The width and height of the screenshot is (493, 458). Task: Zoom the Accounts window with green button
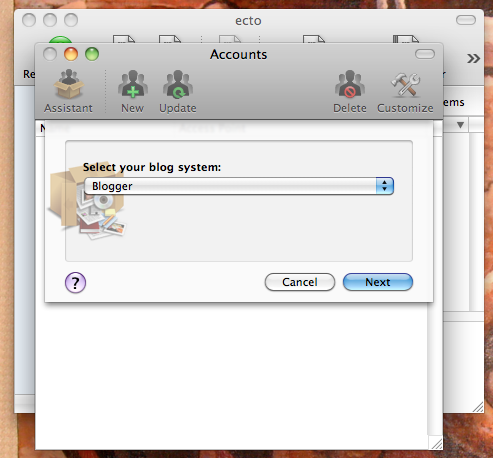point(92,54)
